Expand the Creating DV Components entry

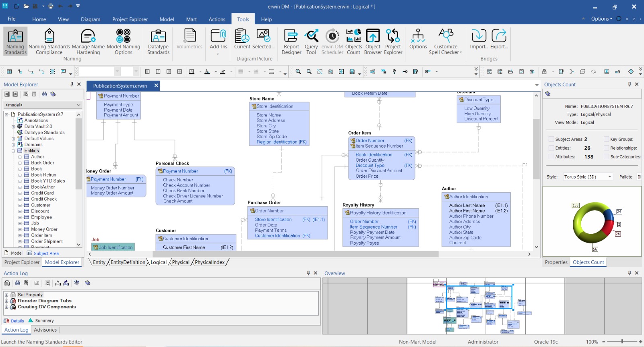6,307
